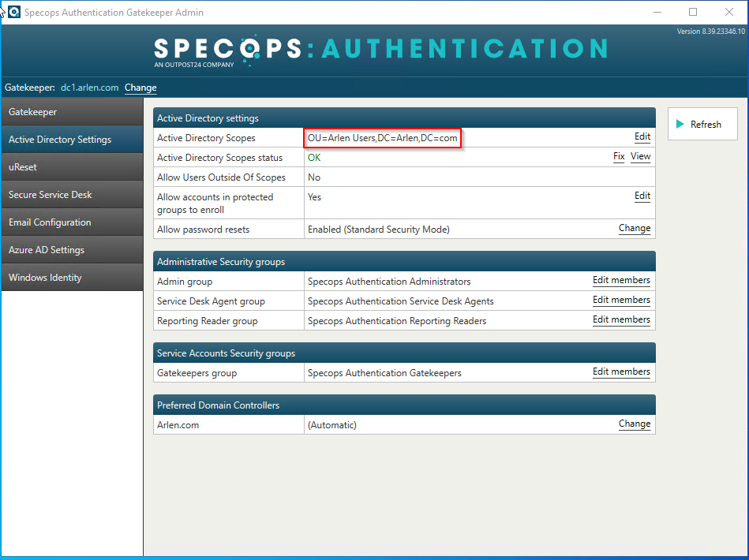Click the Specops app icon in title bar
The width and height of the screenshot is (749, 560).
point(14,12)
